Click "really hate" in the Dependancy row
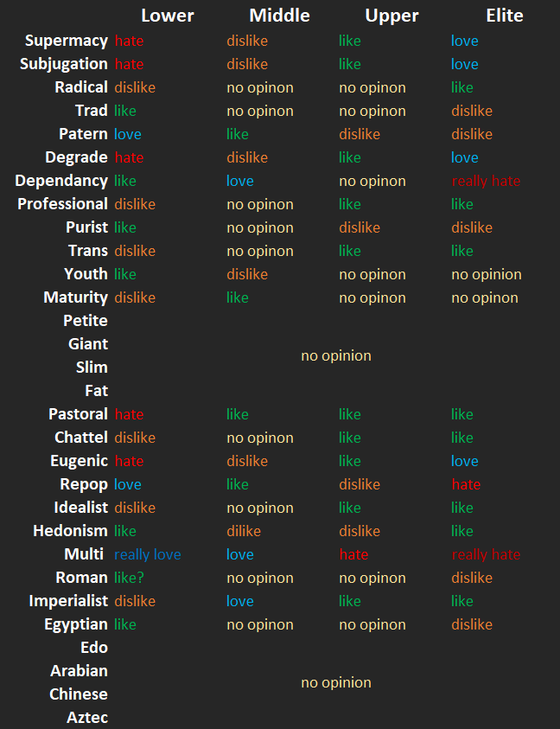 pyautogui.click(x=486, y=181)
